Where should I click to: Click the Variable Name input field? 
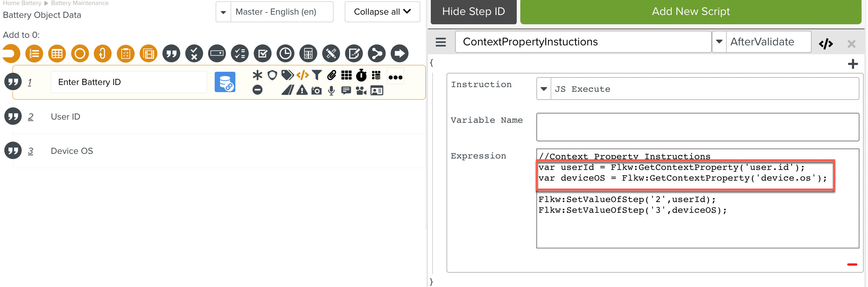coord(697,127)
